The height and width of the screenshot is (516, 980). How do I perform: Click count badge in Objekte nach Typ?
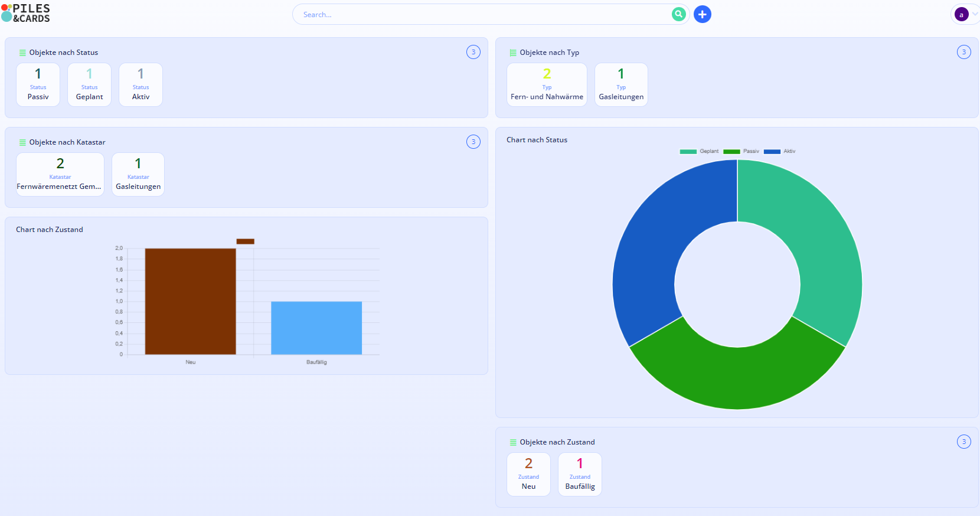[x=964, y=52]
